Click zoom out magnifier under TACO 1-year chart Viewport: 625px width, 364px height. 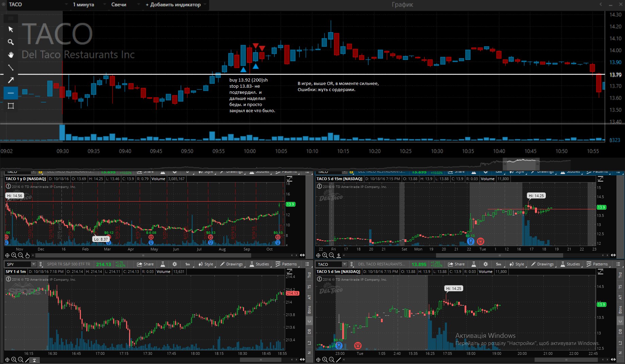click(20, 255)
